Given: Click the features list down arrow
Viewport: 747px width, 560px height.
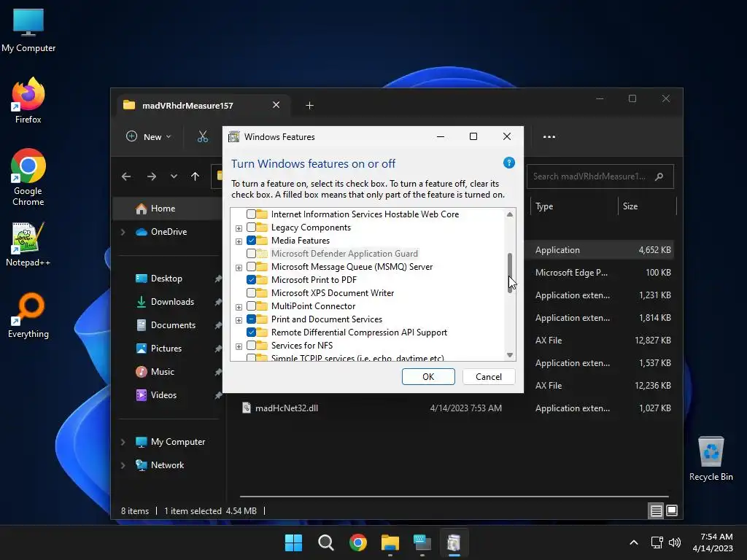Looking at the screenshot, I should click(x=510, y=355).
